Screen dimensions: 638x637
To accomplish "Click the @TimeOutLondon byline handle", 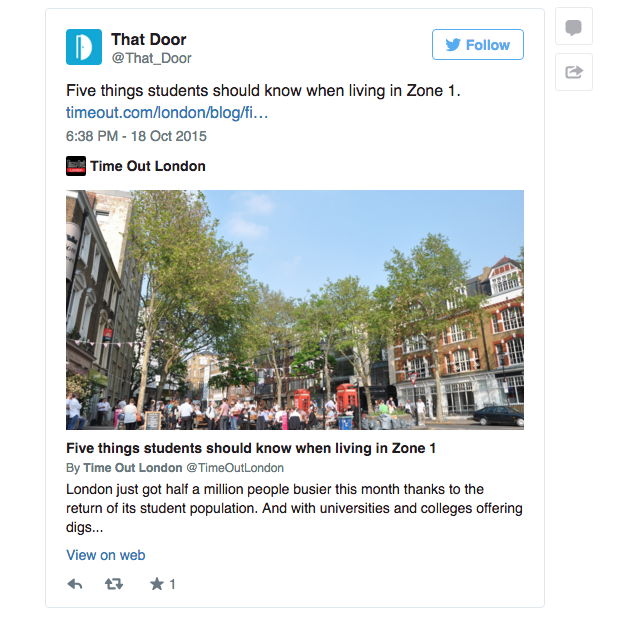I will point(235,468).
